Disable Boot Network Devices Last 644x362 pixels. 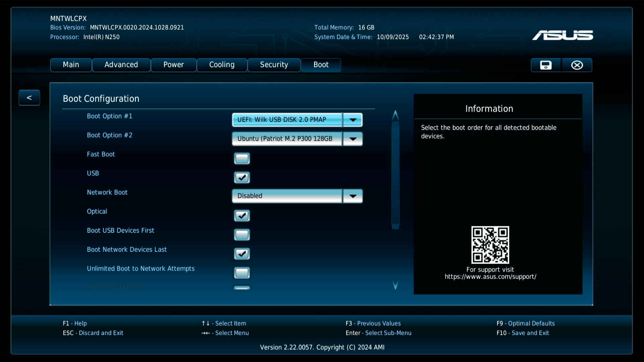pos(242,254)
